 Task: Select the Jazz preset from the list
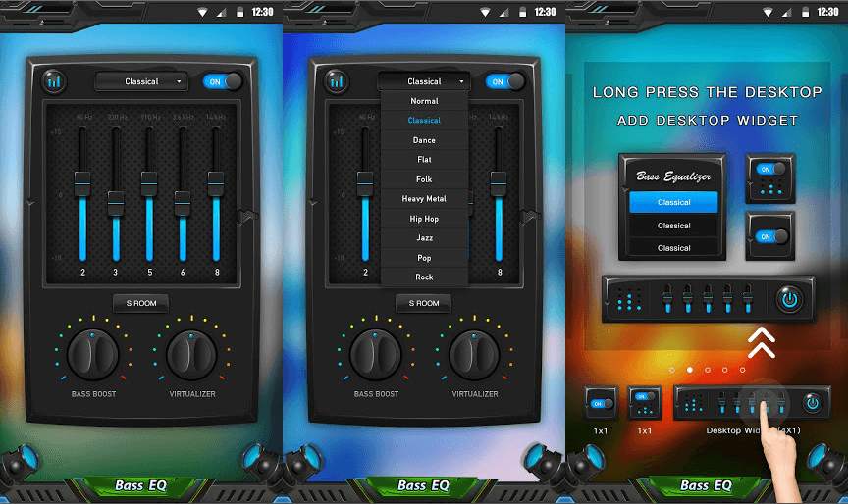click(424, 238)
